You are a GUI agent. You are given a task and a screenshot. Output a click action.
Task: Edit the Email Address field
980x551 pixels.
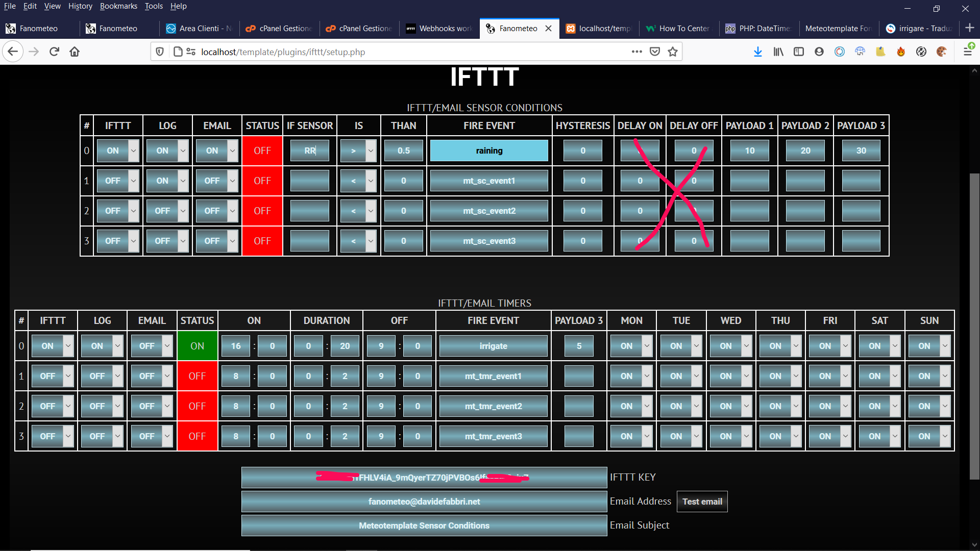pos(424,502)
